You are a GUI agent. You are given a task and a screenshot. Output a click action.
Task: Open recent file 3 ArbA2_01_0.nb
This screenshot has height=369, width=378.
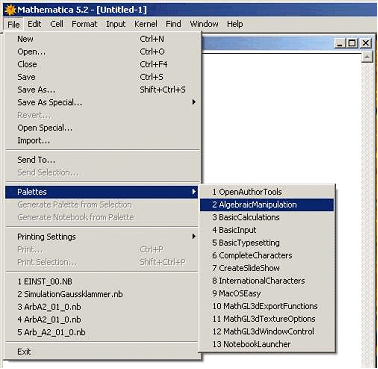(x=103, y=307)
